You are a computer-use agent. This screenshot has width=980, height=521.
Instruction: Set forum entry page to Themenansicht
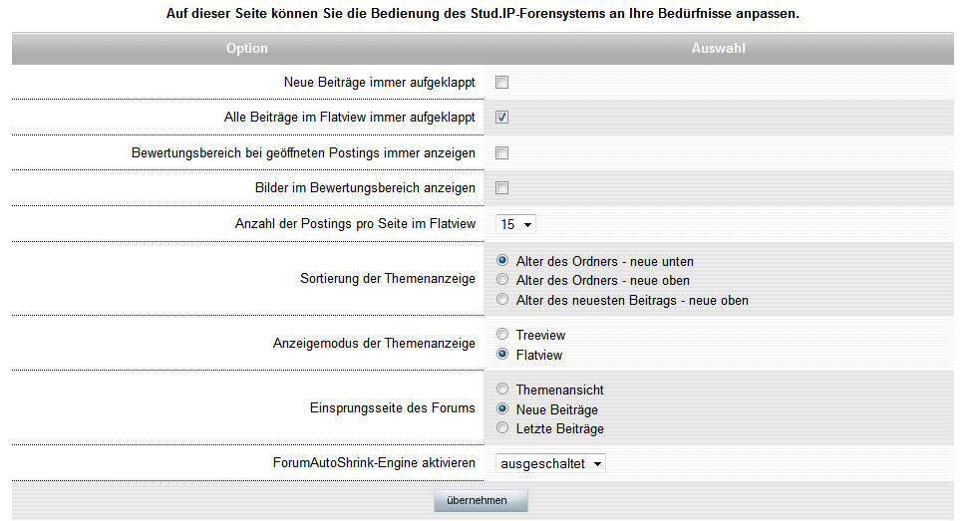point(502,390)
